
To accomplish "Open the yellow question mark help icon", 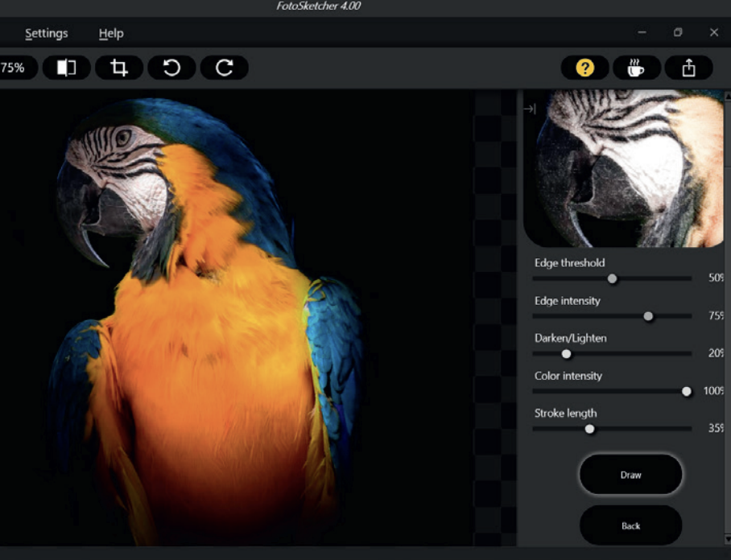I will (x=584, y=68).
